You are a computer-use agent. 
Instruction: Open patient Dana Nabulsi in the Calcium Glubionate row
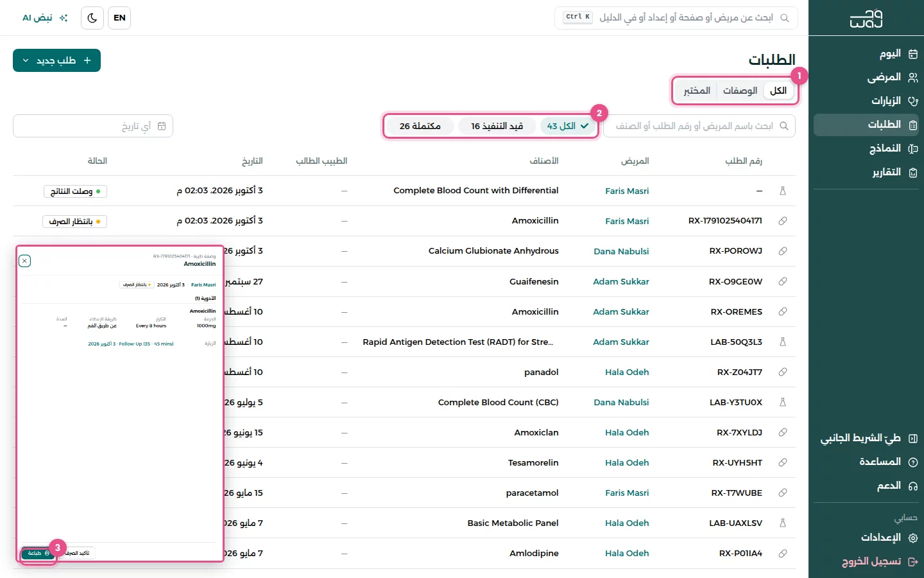(x=621, y=251)
